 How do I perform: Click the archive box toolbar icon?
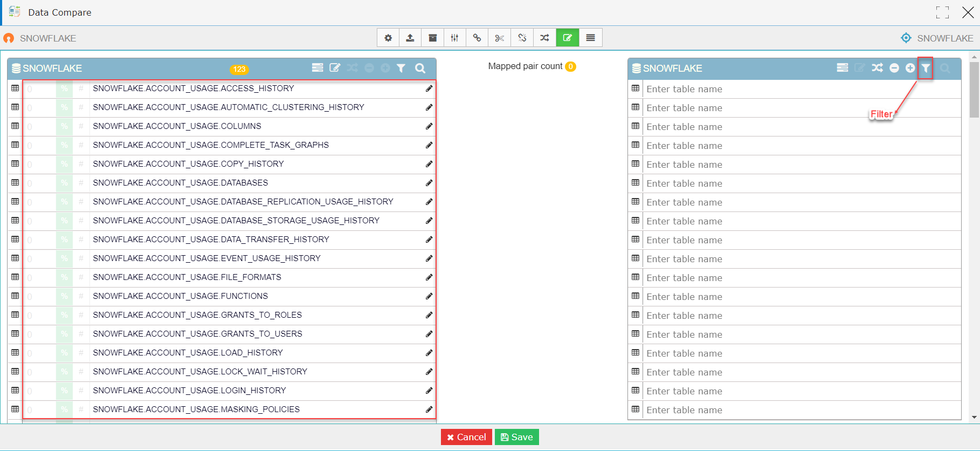tap(433, 38)
